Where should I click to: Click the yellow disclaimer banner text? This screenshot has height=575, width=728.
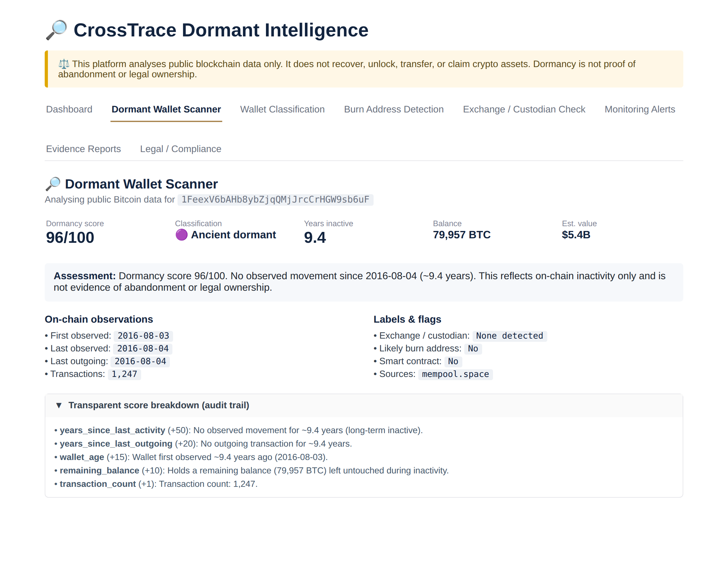click(346, 69)
